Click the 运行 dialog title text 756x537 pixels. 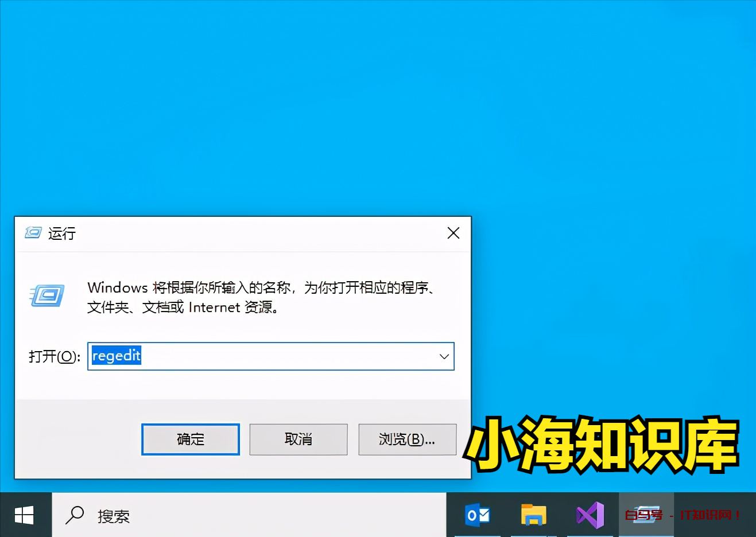pyautogui.click(x=62, y=234)
